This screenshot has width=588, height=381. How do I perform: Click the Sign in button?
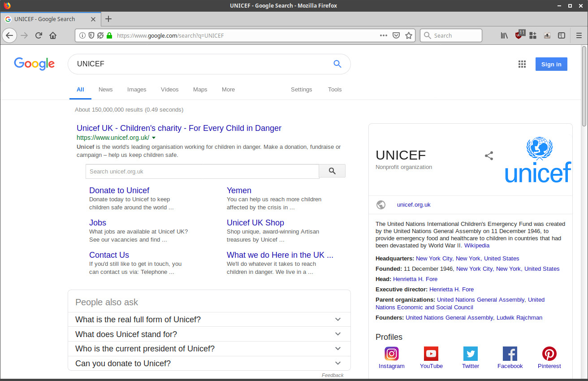pyautogui.click(x=551, y=64)
